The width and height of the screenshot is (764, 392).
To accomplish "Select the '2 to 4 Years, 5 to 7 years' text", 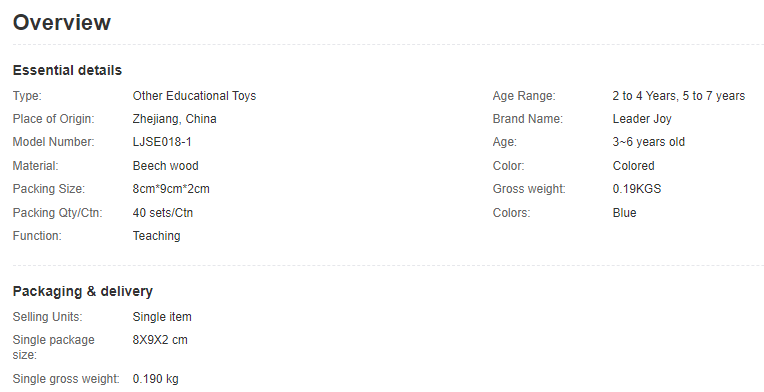I will [679, 96].
